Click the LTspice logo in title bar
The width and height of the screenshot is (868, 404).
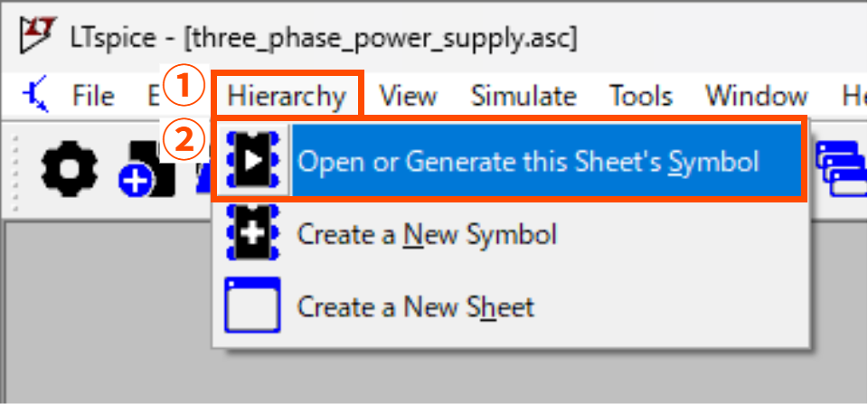(x=33, y=36)
